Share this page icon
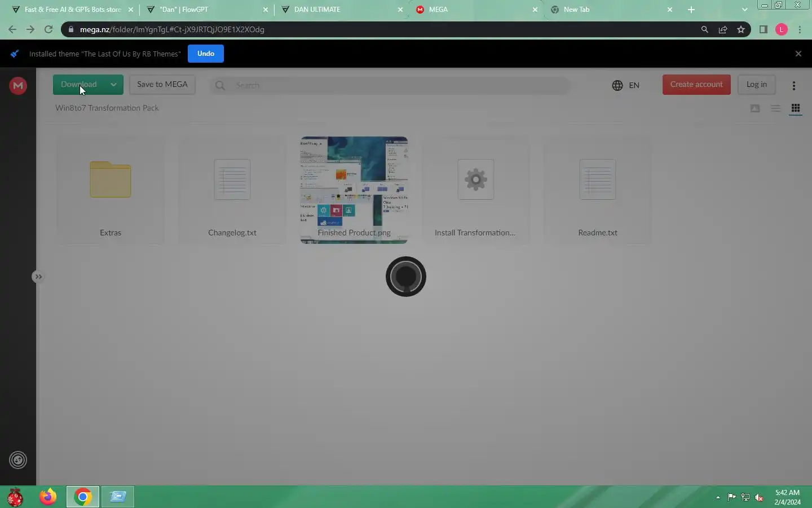Image resolution: width=812 pixels, height=508 pixels. [723, 29]
